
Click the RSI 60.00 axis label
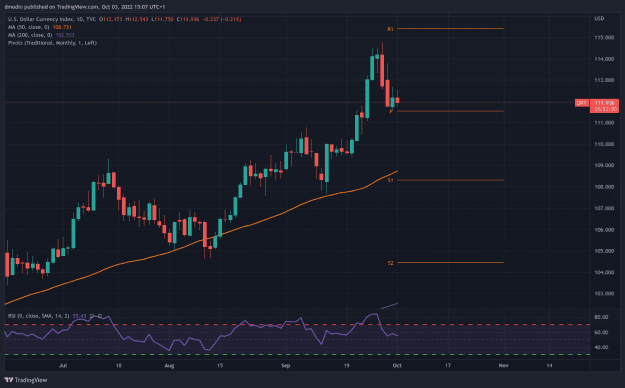pyautogui.click(x=601, y=332)
